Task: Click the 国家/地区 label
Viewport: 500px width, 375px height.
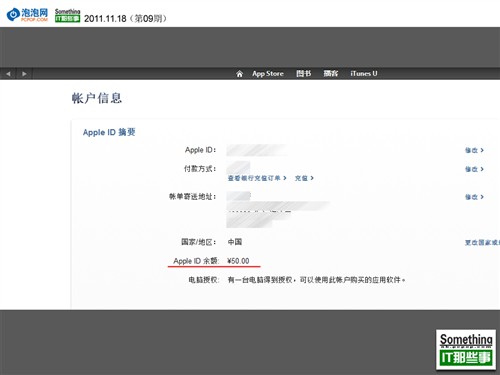Action: coord(198,242)
